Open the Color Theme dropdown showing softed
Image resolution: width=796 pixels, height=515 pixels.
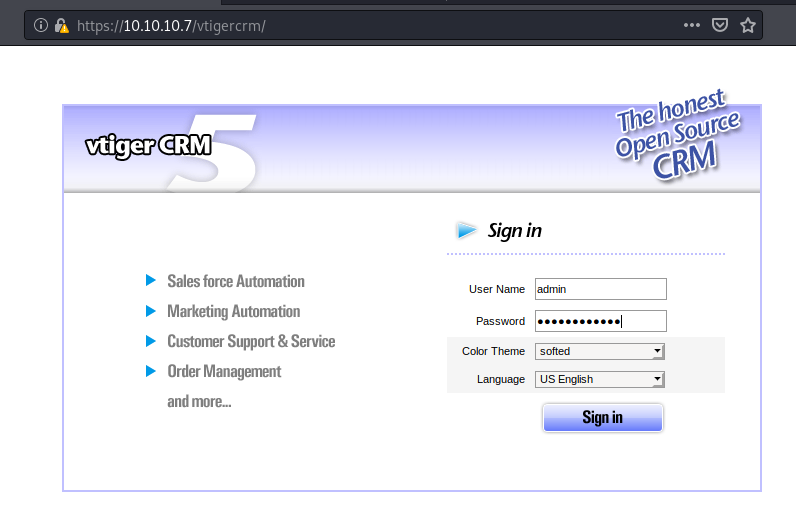pos(600,351)
